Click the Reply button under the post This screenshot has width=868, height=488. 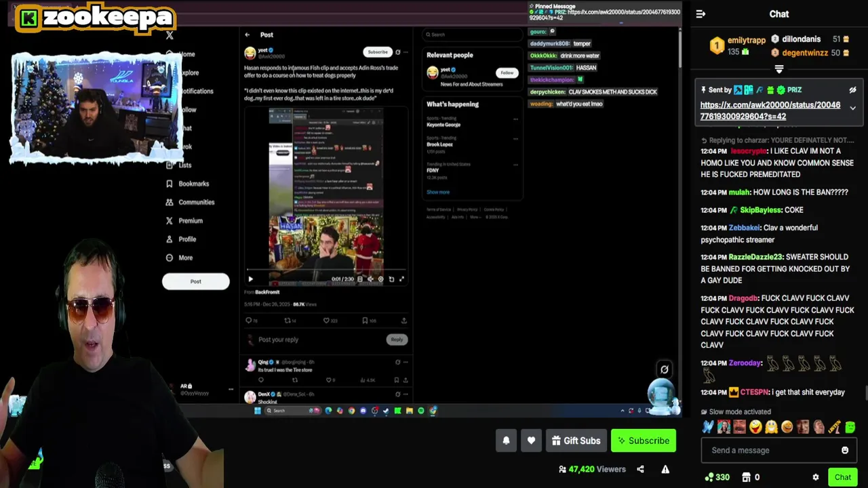397,340
